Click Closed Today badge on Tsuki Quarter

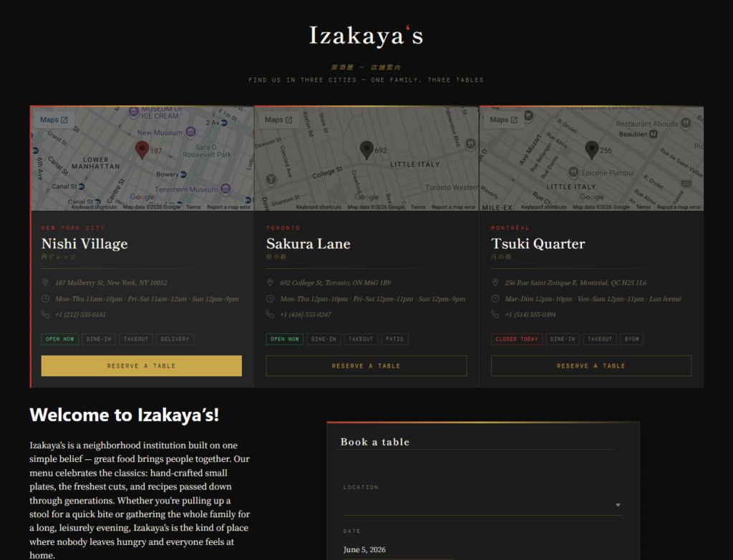pos(517,339)
